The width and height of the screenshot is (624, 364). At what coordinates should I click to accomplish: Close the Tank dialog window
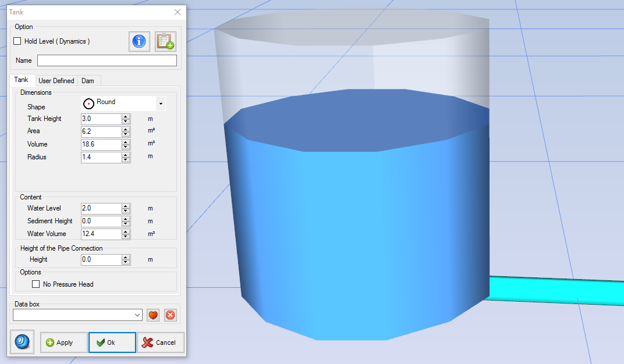click(178, 12)
